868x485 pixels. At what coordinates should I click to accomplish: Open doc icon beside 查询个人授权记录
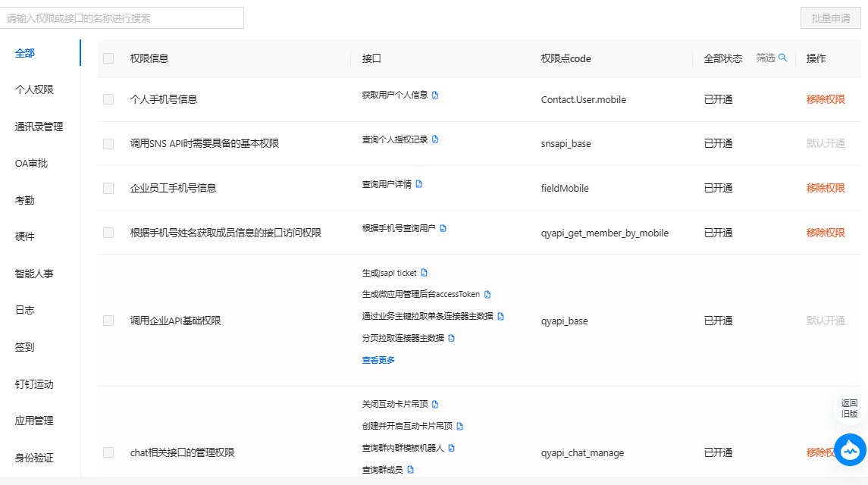click(435, 139)
